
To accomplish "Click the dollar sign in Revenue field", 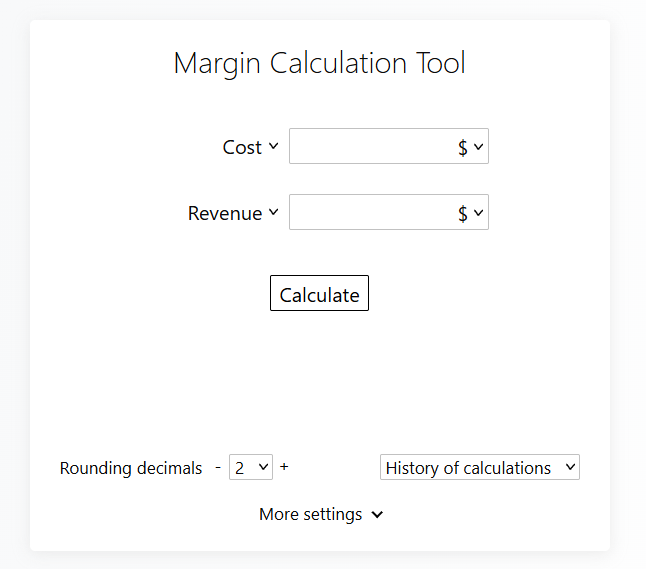I will pyautogui.click(x=463, y=213).
